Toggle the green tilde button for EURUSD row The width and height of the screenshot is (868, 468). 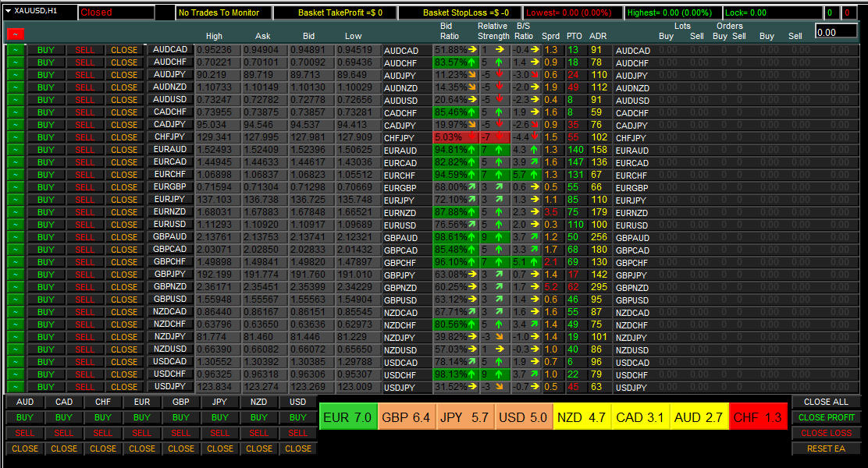coord(16,225)
